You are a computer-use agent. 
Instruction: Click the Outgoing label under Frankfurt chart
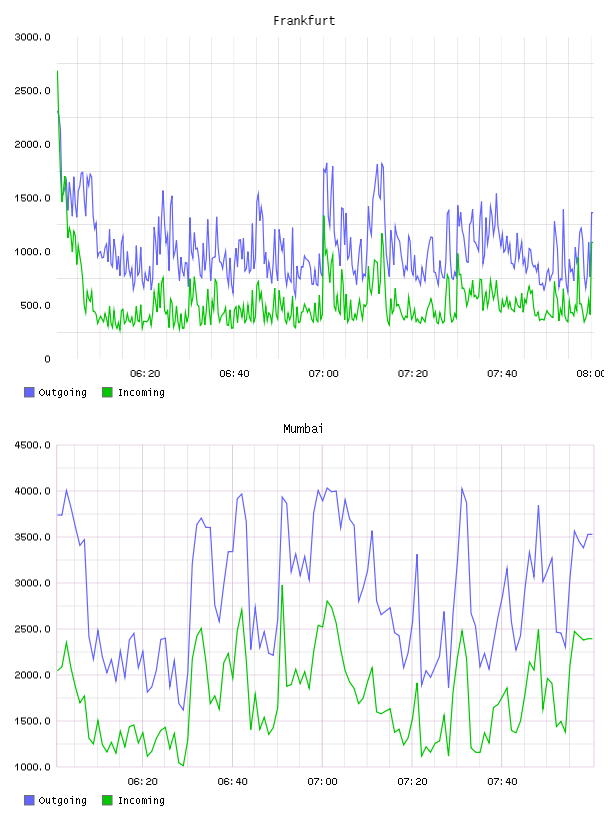tap(62, 392)
